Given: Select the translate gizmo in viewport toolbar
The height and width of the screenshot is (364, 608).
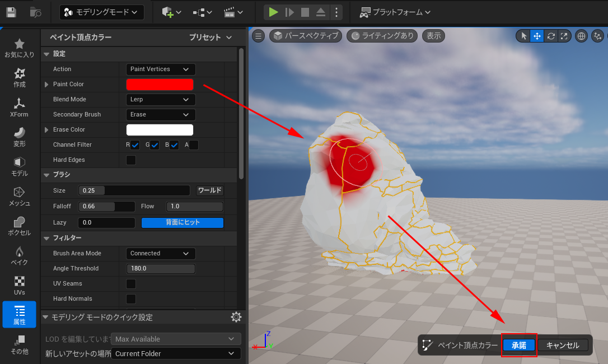Looking at the screenshot, I should point(537,35).
